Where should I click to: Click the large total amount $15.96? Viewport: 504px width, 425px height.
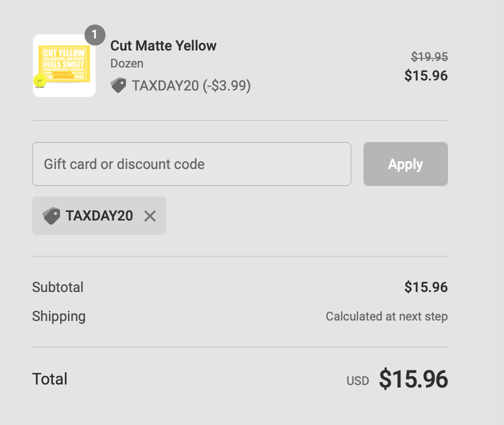[413, 379]
